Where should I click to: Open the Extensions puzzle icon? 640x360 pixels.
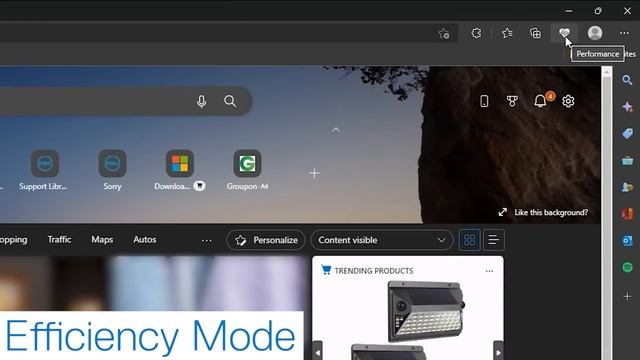tap(476, 33)
